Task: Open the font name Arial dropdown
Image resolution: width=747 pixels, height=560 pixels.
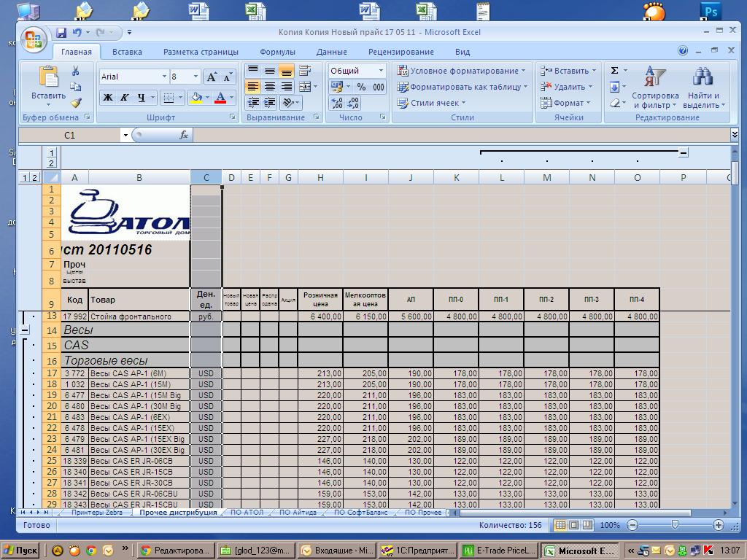Action: tap(164, 76)
